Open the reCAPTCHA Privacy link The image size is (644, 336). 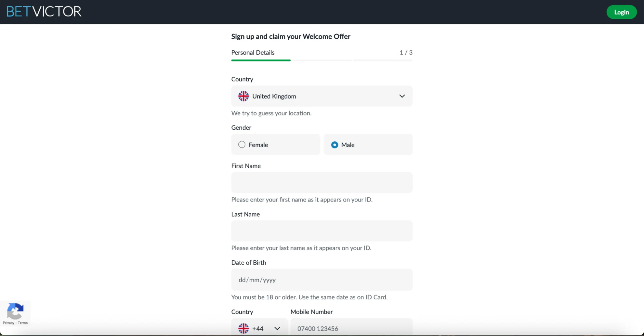click(8, 323)
